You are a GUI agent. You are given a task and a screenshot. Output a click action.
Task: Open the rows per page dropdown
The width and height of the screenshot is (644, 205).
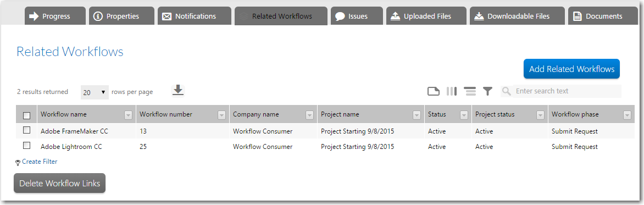coord(95,92)
